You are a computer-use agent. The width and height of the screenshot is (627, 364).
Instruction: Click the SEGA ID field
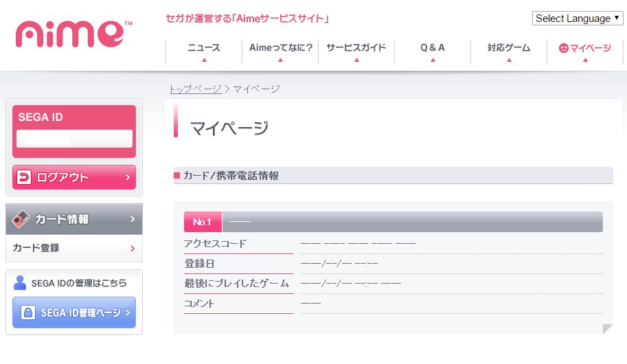click(x=74, y=139)
